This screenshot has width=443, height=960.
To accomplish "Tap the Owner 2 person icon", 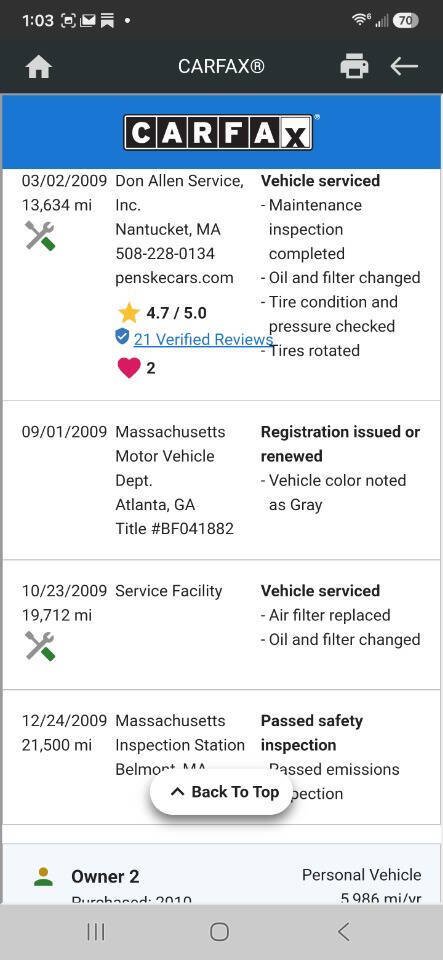I will click(43, 877).
